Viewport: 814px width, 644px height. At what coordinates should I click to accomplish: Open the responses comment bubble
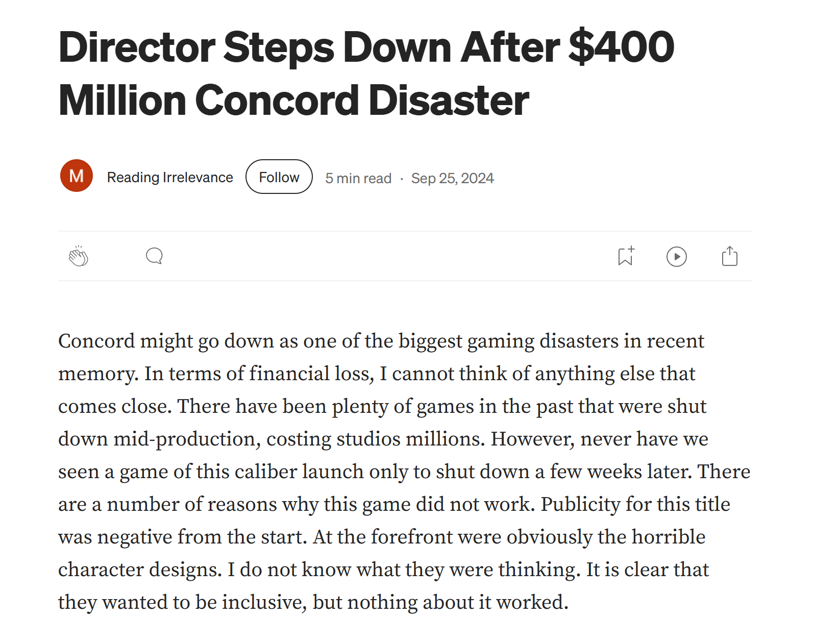click(x=154, y=256)
